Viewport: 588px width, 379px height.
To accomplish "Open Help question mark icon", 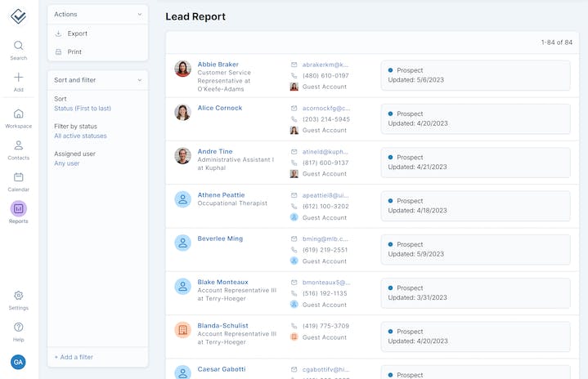I will 18,327.
